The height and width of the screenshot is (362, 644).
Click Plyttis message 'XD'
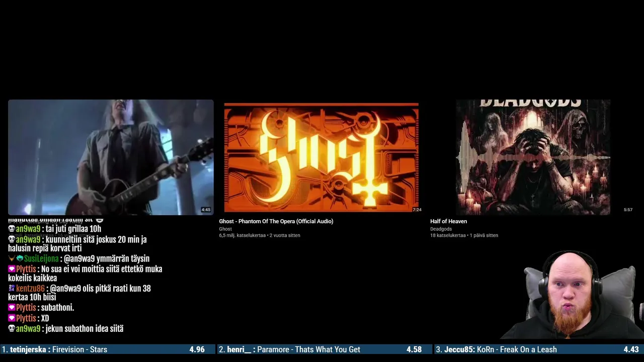pyautogui.click(x=45, y=318)
